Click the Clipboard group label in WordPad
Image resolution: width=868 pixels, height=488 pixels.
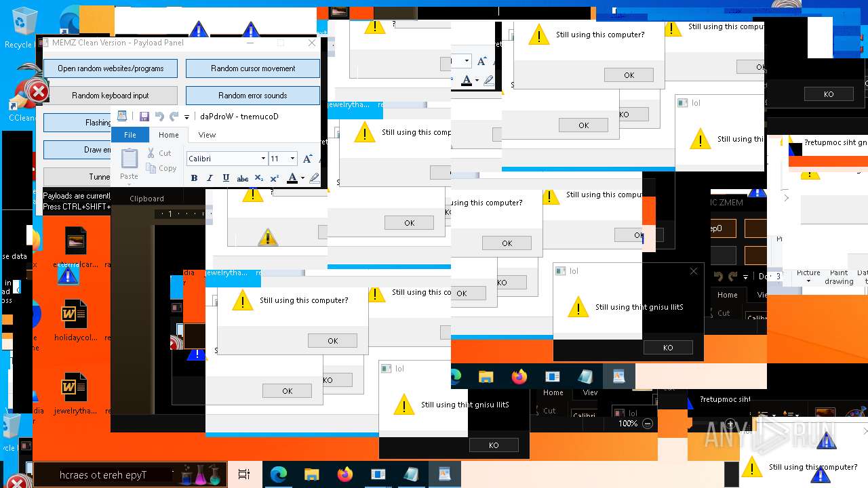tap(146, 199)
